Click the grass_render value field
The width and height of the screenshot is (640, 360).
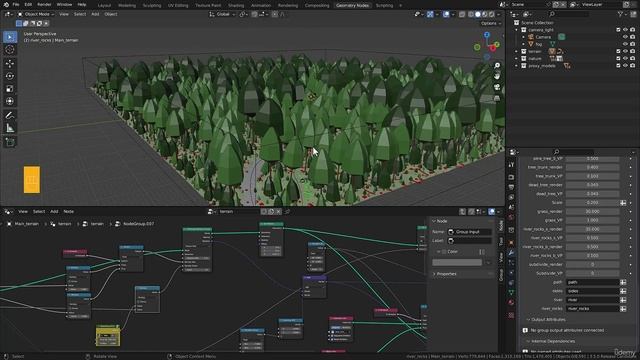click(x=592, y=211)
